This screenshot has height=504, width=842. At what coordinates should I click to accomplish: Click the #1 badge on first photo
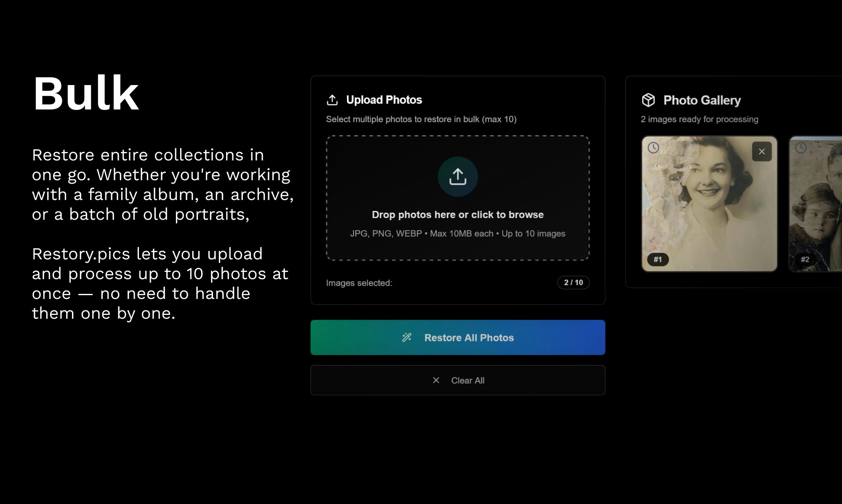[x=658, y=259]
